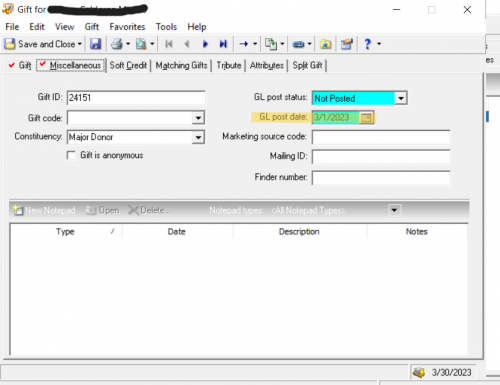Viewport: 500px width, 385px height.
Task: Expand the Help icon dropdown arrow
Action: [x=379, y=44]
